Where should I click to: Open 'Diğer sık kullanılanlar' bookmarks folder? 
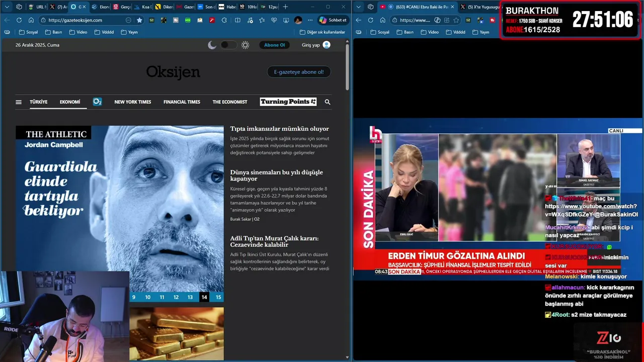[x=322, y=32]
